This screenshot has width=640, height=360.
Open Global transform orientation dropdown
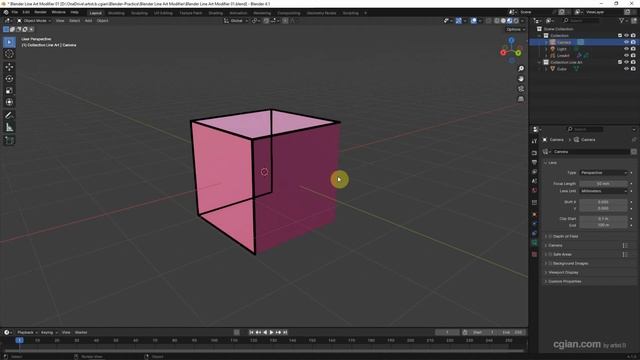[236, 20]
